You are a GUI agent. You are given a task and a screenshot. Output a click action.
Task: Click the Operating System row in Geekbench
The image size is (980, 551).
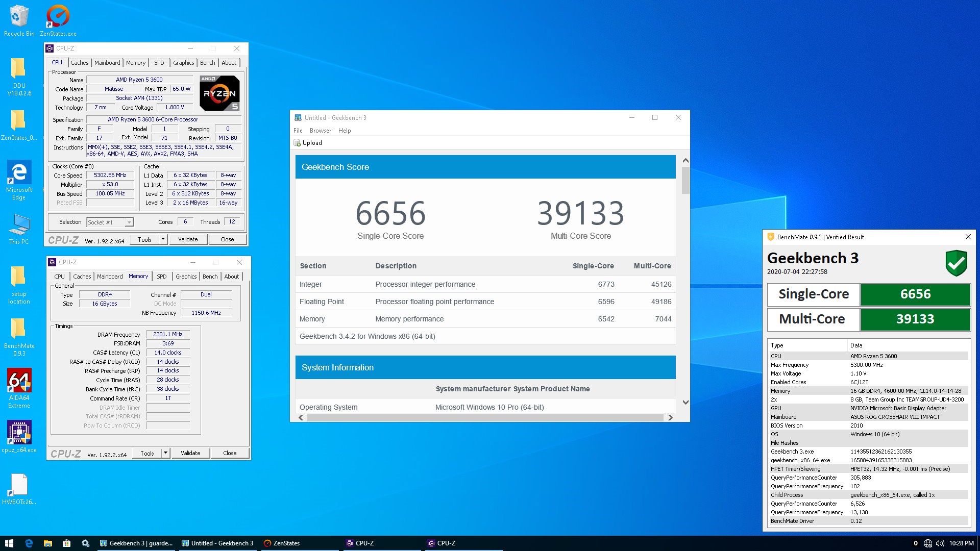point(485,407)
